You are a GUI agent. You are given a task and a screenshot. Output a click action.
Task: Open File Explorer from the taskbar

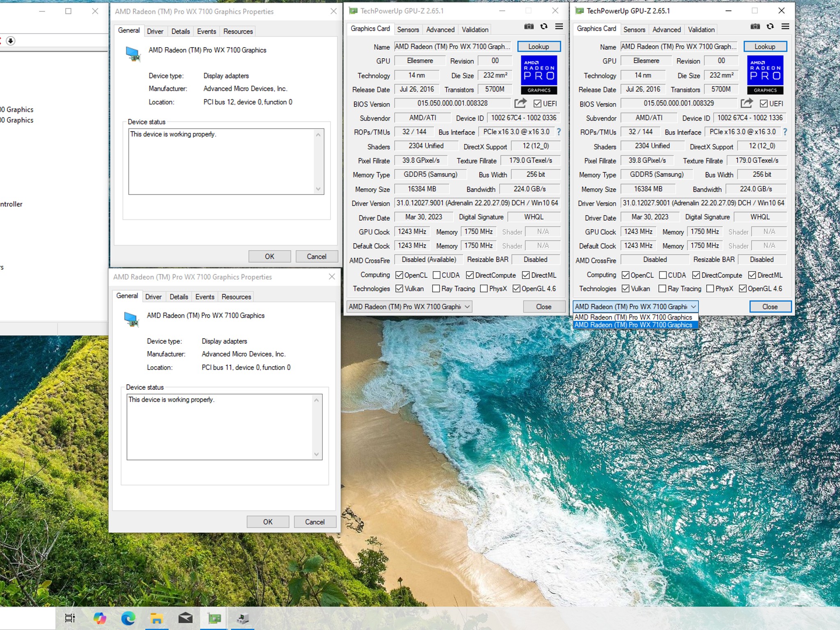pos(157,618)
